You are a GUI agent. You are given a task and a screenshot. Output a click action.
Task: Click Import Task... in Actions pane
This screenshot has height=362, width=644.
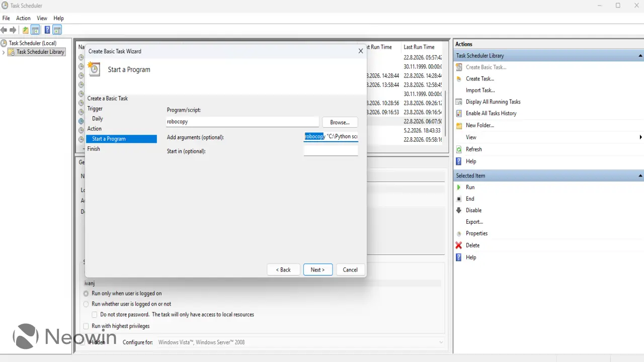[480, 90]
